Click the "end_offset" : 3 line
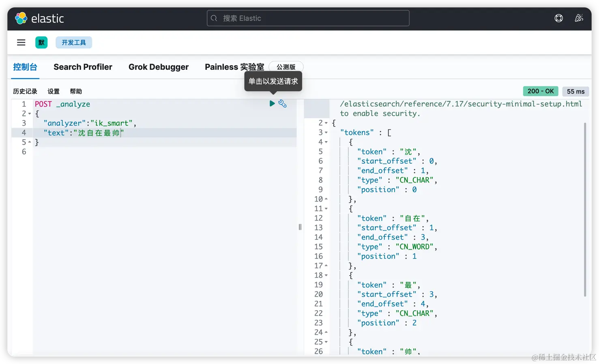The image size is (599, 364). (x=393, y=237)
